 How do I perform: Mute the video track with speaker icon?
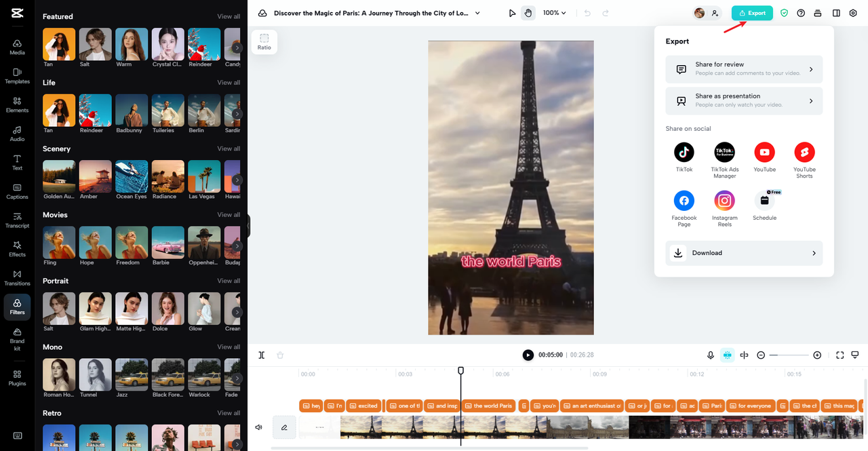(258, 427)
